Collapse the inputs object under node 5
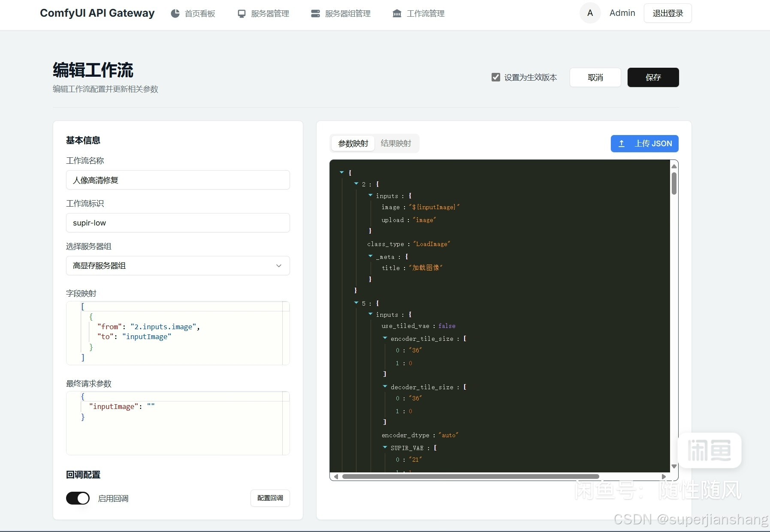This screenshot has width=770, height=532. (x=370, y=314)
